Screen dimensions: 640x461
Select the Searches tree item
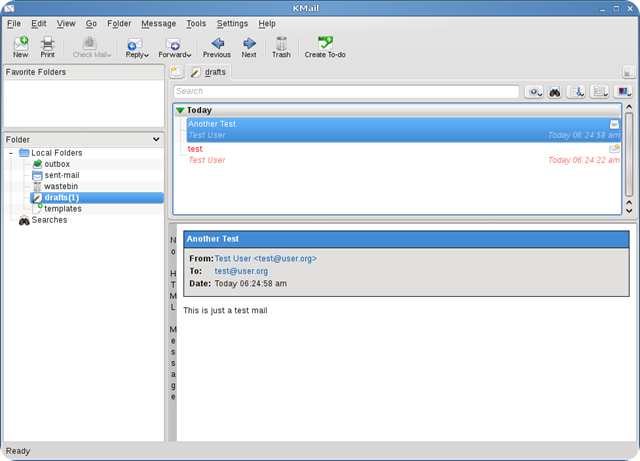(x=42, y=220)
